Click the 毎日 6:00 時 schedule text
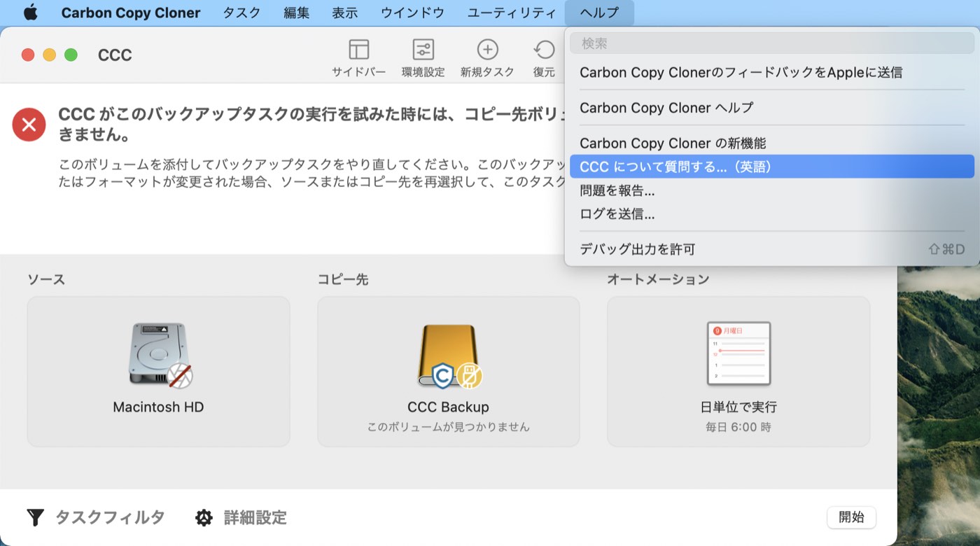This screenshot has width=980, height=546. pos(738,426)
